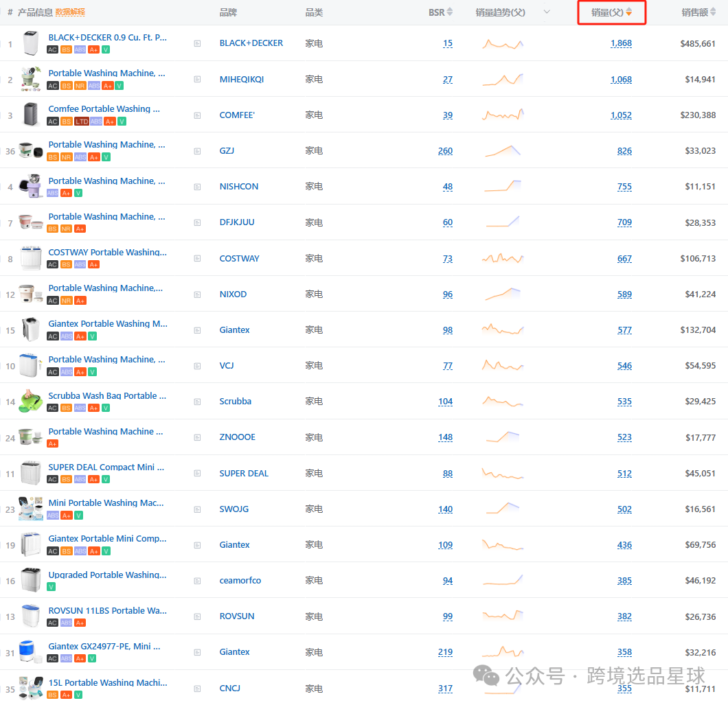728x705 pixels.
Task: Click BSR value 15 for BLACK+DECKER
Action: [x=448, y=44]
